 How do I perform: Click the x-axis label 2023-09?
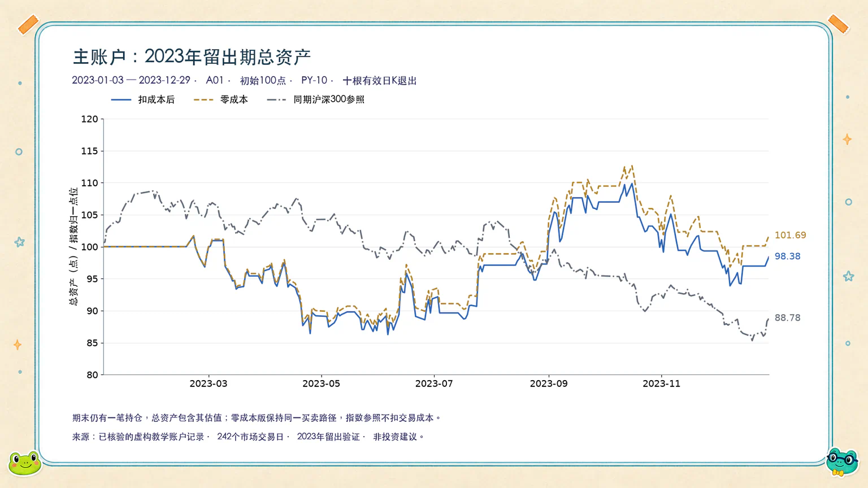point(549,384)
